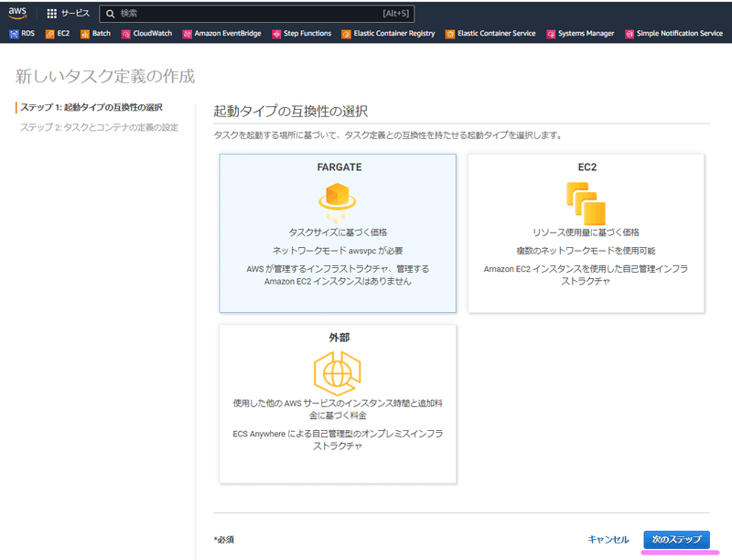Click the キャンセル link
Viewport: 732px width, 560px height.
click(x=608, y=540)
